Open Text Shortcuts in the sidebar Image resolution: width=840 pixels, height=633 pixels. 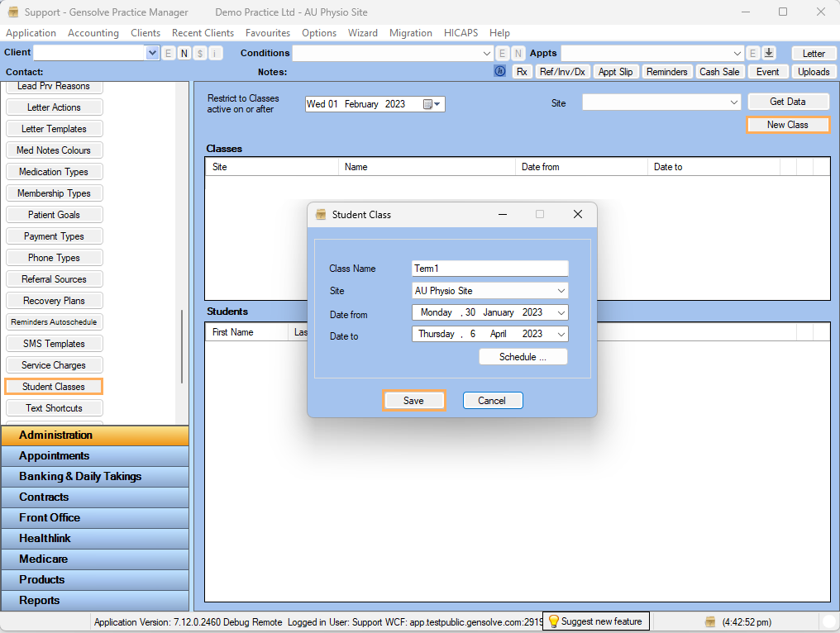point(54,408)
